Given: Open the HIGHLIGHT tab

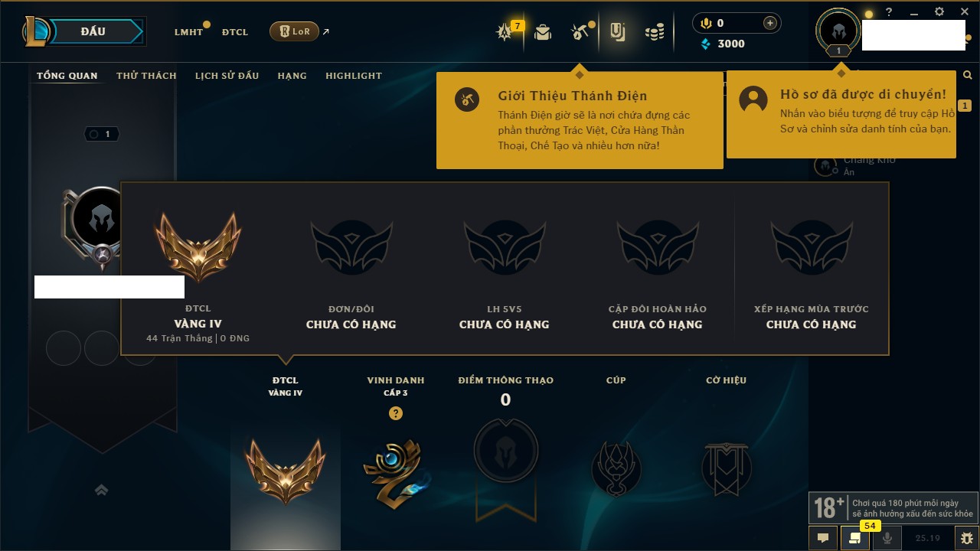Looking at the screenshot, I should point(354,76).
